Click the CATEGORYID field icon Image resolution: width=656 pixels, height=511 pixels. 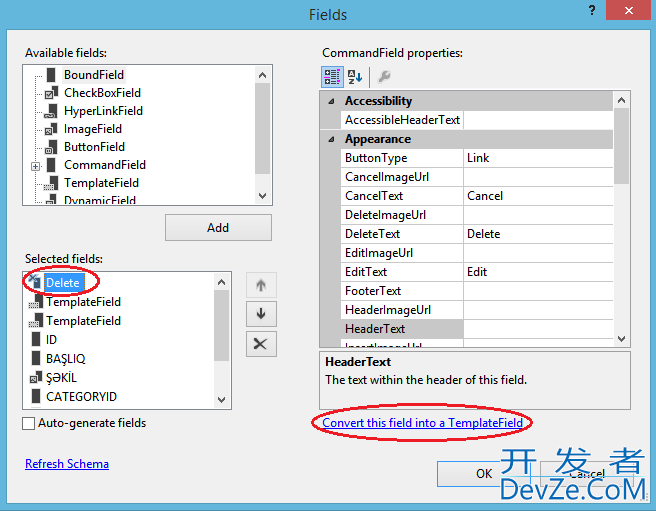click(36, 396)
